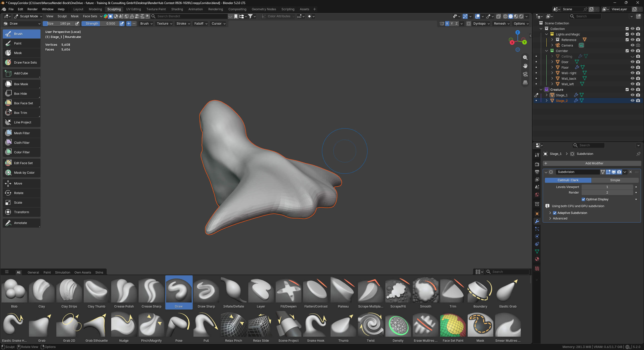
Task: Toggle the Dyntopo checkbox
Action: click(469, 24)
